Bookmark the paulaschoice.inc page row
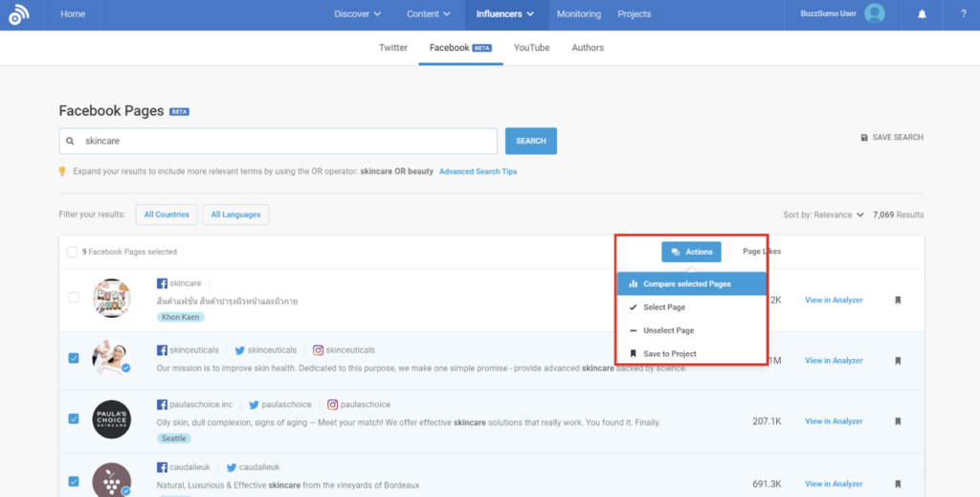This screenshot has height=497, width=980. (898, 421)
